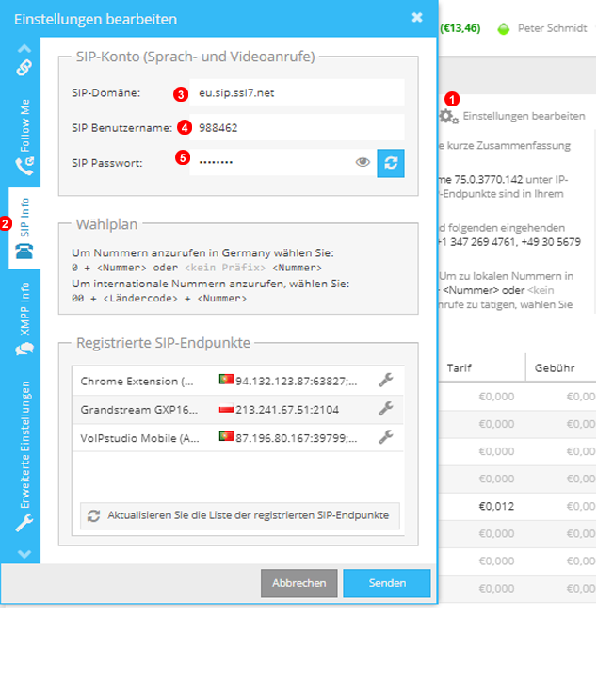Select the Chrome Extension endpoint row
The width and height of the screenshot is (597, 700).
pyautogui.click(x=238, y=381)
